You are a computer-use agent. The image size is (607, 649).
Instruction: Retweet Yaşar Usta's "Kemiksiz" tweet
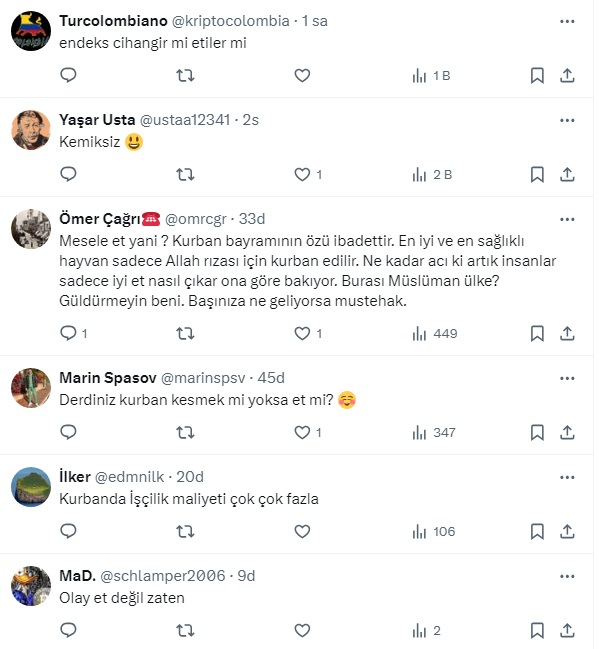click(185, 174)
